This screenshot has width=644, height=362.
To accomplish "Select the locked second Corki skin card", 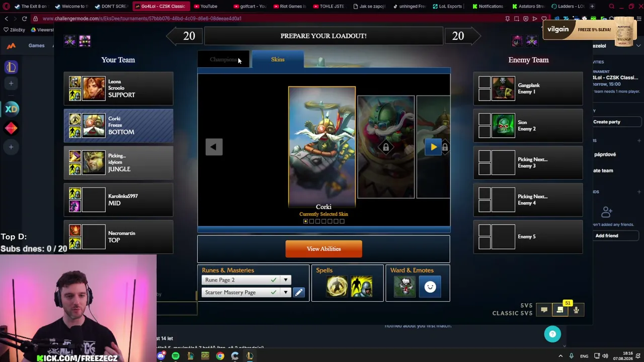I will point(386,147).
